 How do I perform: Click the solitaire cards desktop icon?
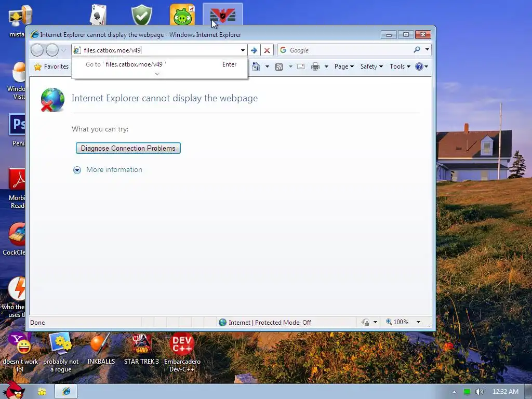click(98, 15)
